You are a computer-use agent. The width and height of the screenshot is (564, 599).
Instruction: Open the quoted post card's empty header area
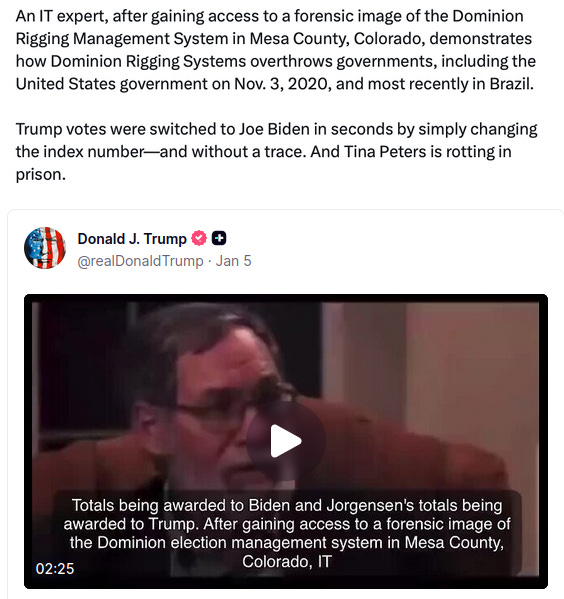point(401,248)
